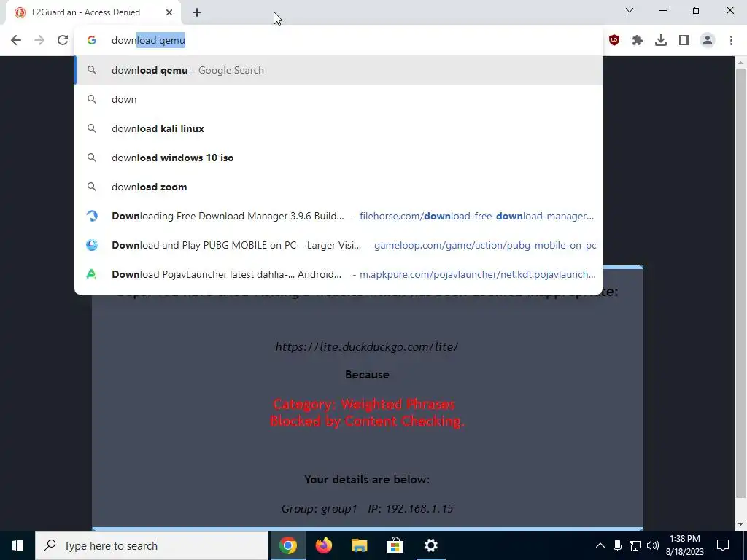The width and height of the screenshot is (747, 560).
Task: Open Chrome from the taskbar
Action: tap(287, 545)
